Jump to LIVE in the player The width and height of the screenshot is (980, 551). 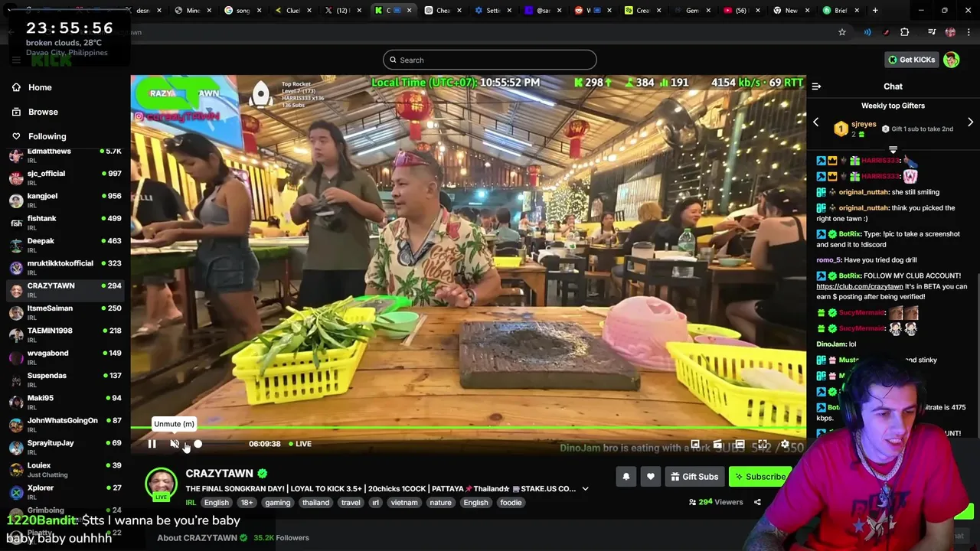(300, 444)
